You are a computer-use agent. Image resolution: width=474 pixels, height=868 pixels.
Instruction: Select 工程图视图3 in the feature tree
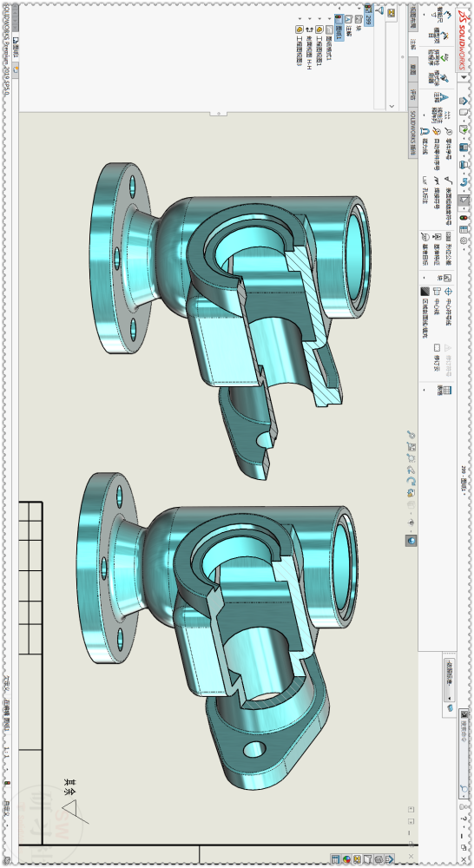click(300, 47)
